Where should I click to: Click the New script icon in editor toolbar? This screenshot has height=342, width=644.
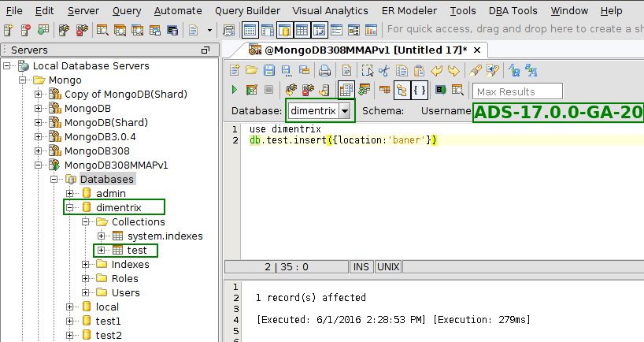tap(235, 70)
